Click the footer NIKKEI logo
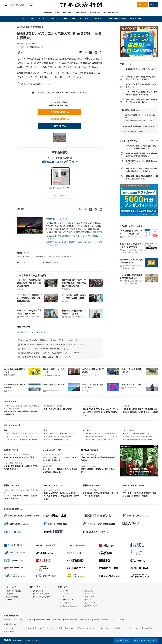The image size is (162, 644). pos(7,640)
